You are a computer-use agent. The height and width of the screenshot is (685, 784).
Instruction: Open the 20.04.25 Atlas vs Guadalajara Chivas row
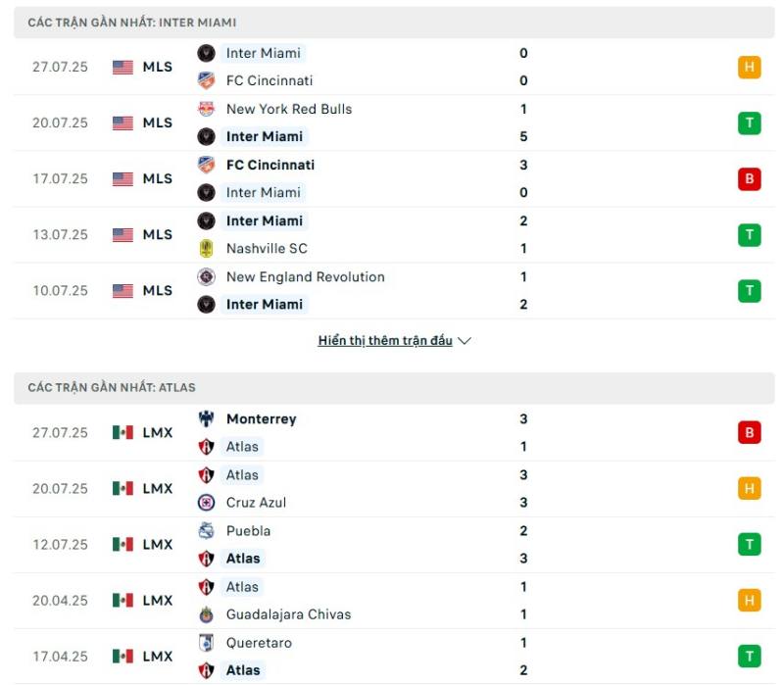394,601
